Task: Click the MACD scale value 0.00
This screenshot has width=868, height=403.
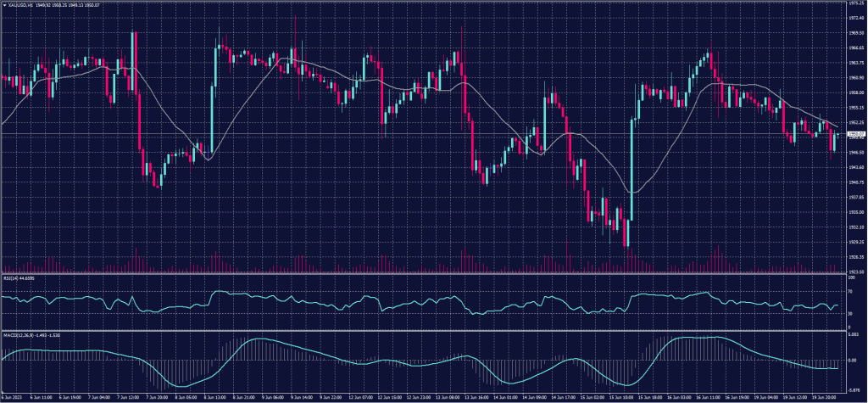Action: 853,361
